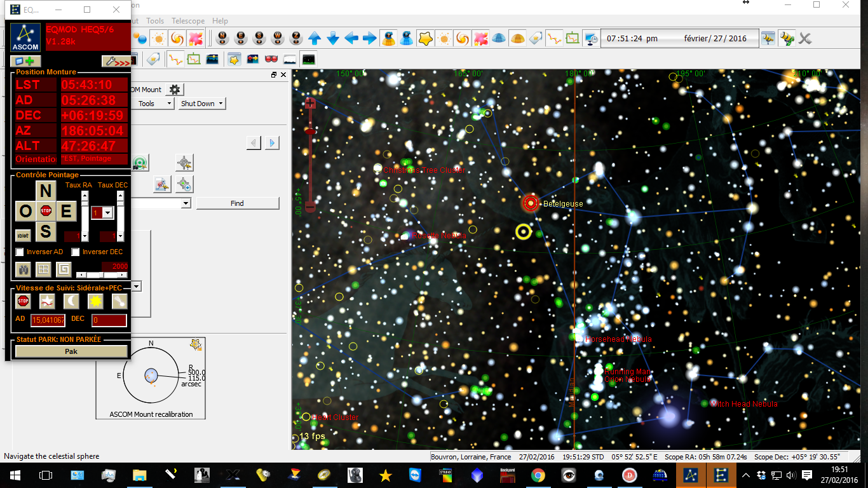868x488 pixels.
Task: Click the Witch Head Nebula label
Action: tap(743, 403)
